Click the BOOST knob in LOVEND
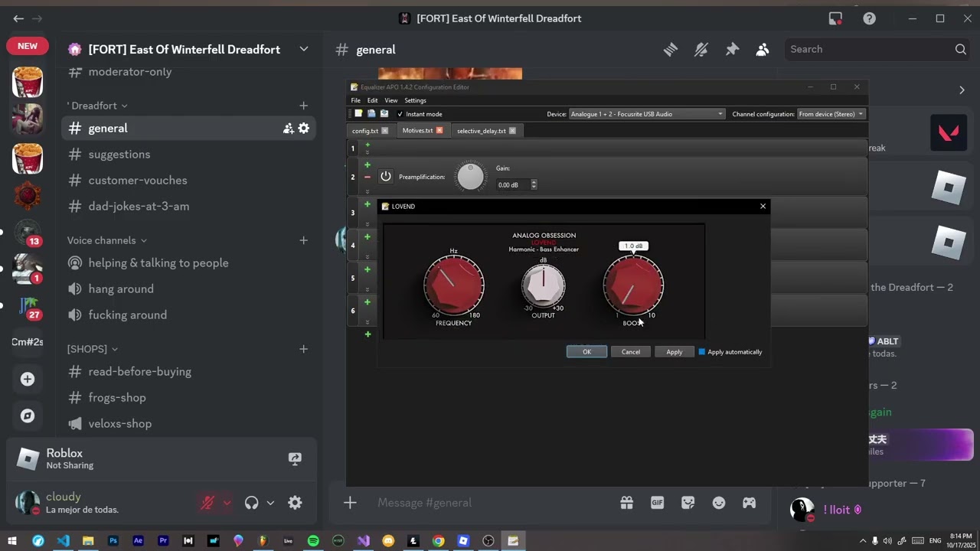 633,285
